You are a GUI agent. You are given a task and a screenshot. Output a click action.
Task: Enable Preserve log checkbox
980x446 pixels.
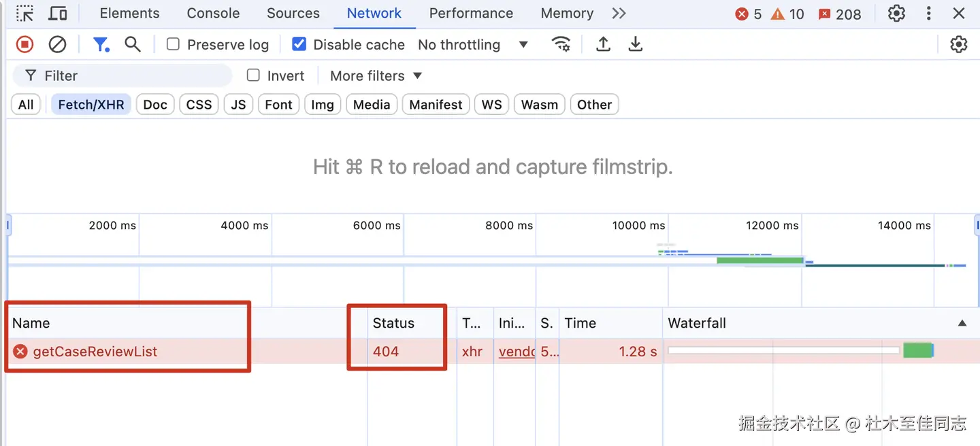(x=174, y=45)
